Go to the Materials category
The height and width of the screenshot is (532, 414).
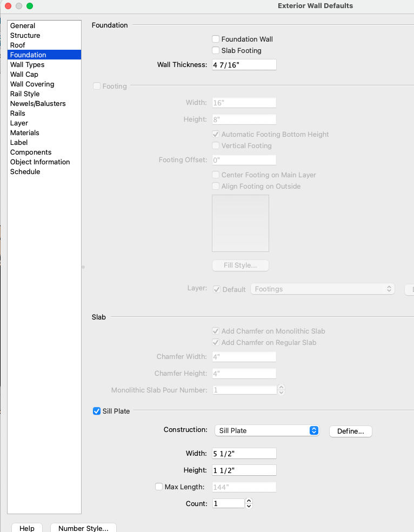(x=24, y=132)
